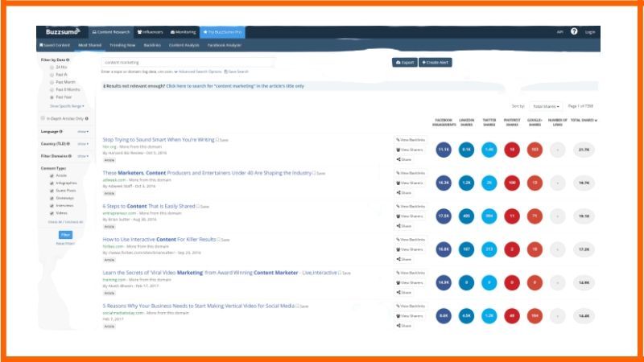644x362 pixels.
Task: Expand the Language filter show arrow
Action: click(x=83, y=132)
